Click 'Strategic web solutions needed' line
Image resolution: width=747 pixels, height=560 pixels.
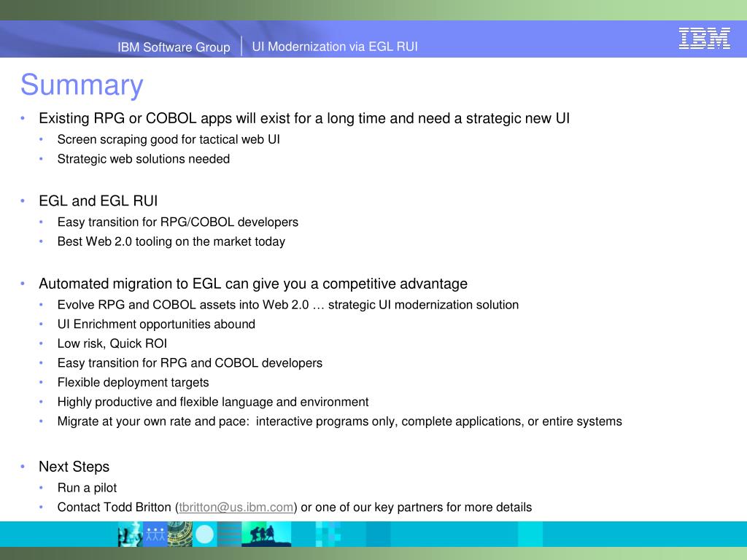[144, 159]
